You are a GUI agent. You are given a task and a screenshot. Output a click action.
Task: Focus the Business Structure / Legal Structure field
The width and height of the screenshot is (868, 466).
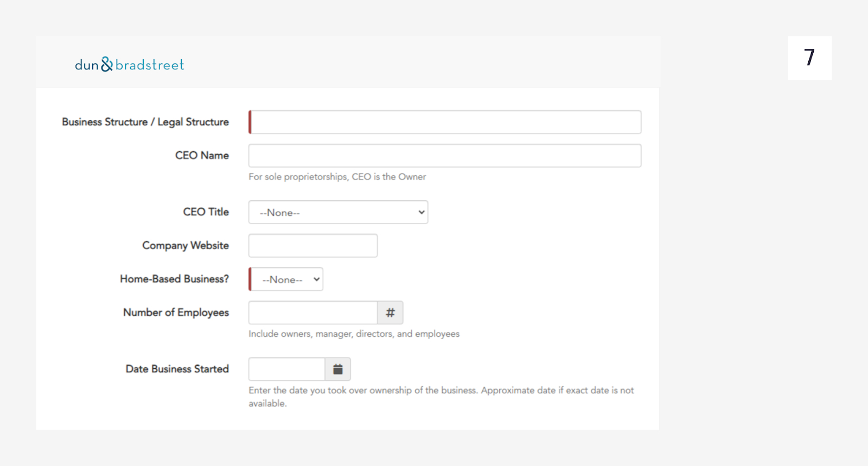click(x=445, y=122)
